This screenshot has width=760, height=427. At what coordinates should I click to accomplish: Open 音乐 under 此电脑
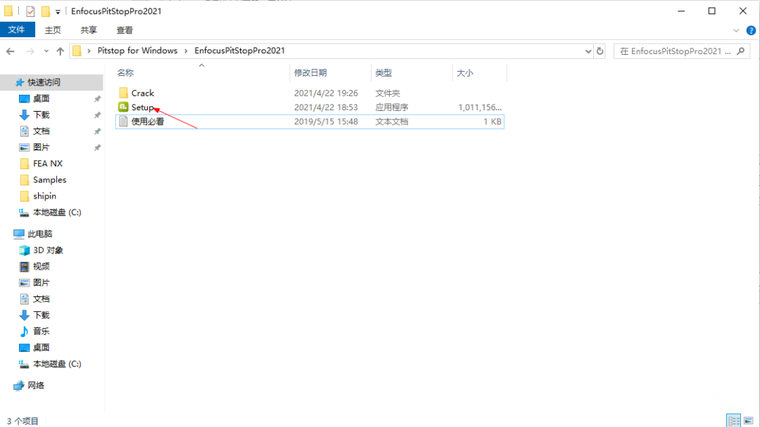(41, 331)
